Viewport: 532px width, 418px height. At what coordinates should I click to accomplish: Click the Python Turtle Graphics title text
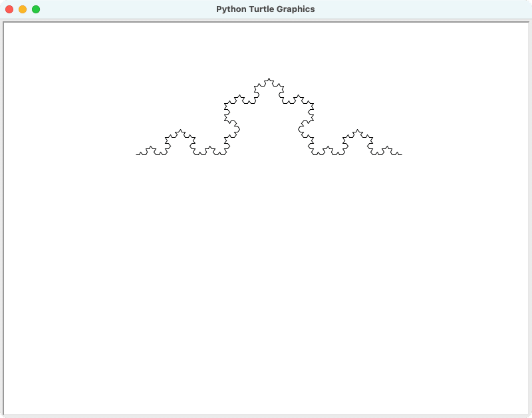point(265,9)
